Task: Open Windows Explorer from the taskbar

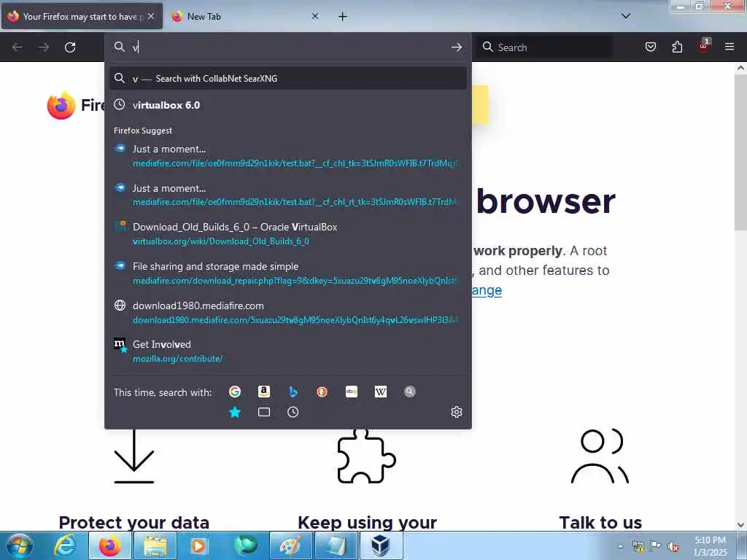Action: coord(155,545)
